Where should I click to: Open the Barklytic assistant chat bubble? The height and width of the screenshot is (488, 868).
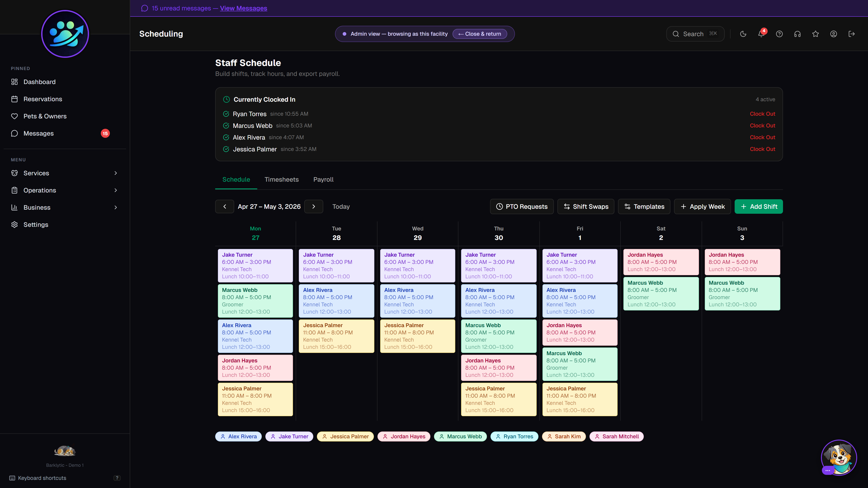(x=839, y=457)
